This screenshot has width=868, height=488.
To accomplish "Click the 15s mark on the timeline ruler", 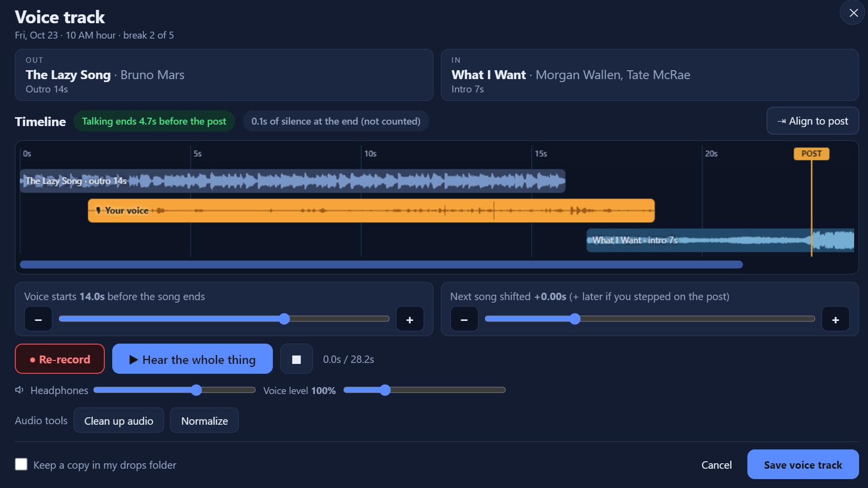I will tap(541, 154).
